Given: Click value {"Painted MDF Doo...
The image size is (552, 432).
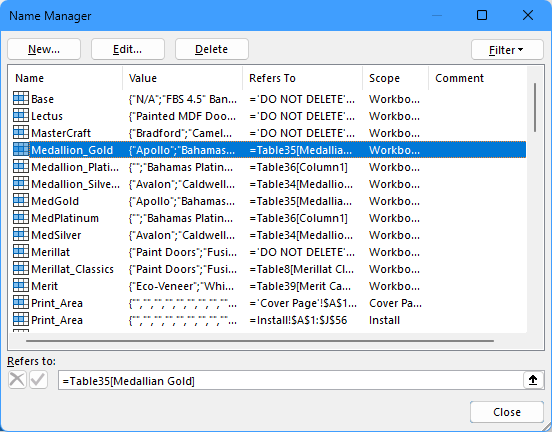Looking at the screenshot, I should point(182,116).
